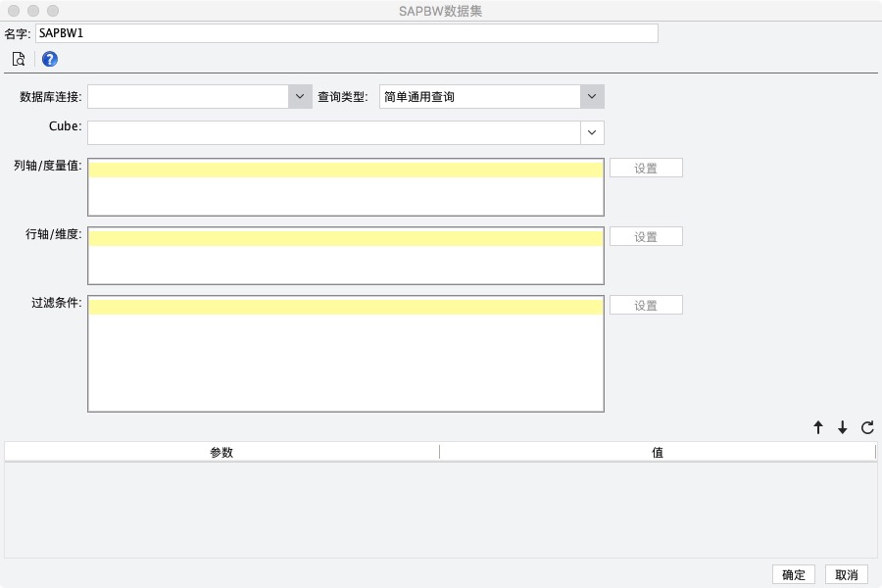The height and width of the screenshot is (588, 882).
Task: Move parameter down with the down arrow
Action: pyautogui.click(x=842, y=427)
